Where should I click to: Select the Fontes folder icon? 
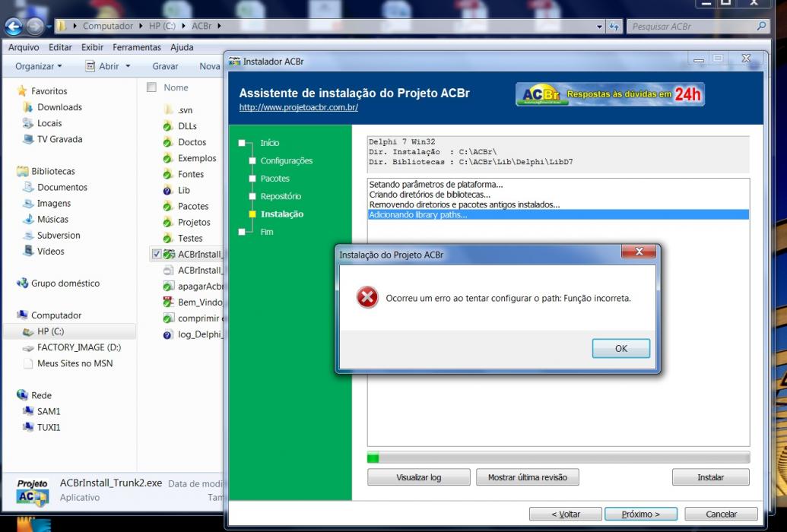point(168,174)
